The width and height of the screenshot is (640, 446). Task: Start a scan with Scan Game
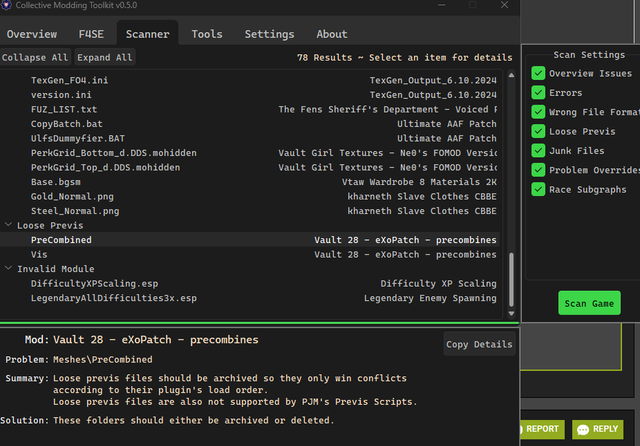click(x=589, y=303)
